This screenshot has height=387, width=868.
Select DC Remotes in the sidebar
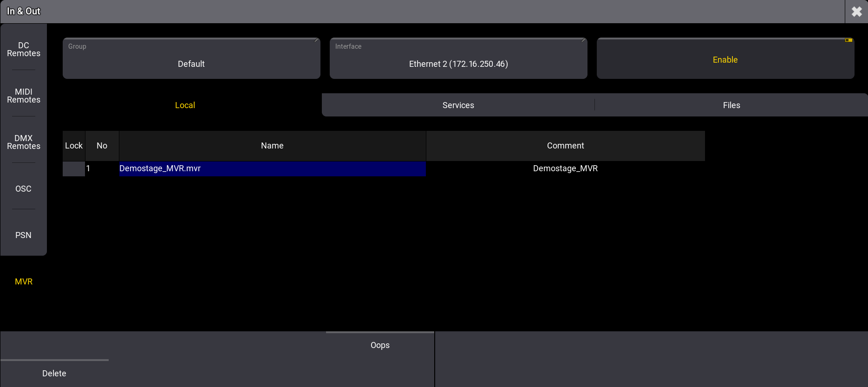pos(24,49)
